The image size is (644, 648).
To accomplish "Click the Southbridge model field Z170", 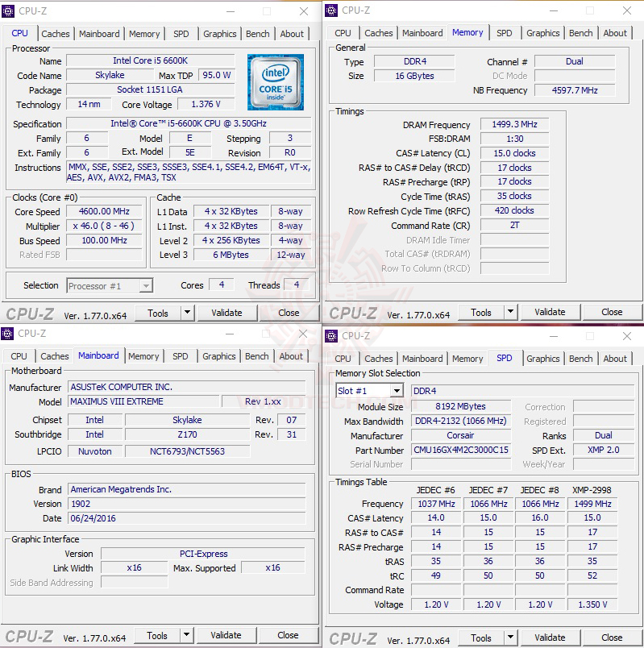I will pyautogui.click(x=187, y=434).
